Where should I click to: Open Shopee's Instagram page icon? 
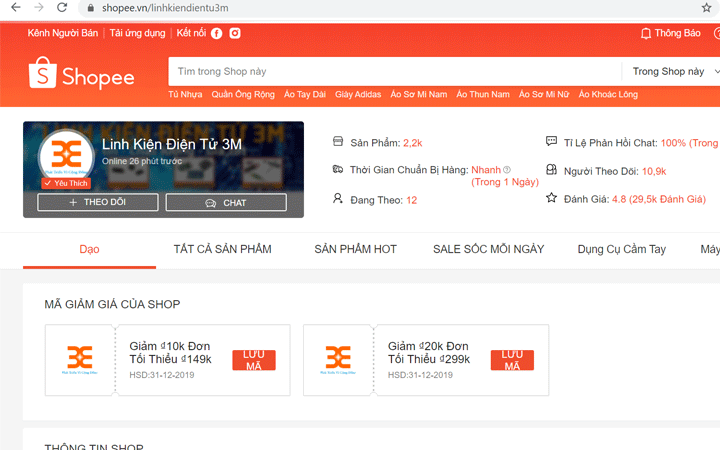(235, 33)
